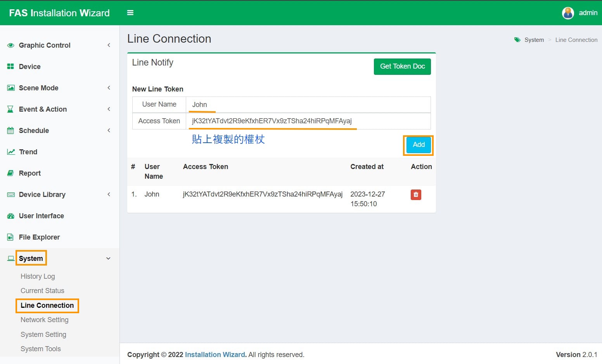Image resolution: width=602 pixels, height=364 pixels.
Task: Click the Device grid icon in sidebar
Action: pos(10,67)
